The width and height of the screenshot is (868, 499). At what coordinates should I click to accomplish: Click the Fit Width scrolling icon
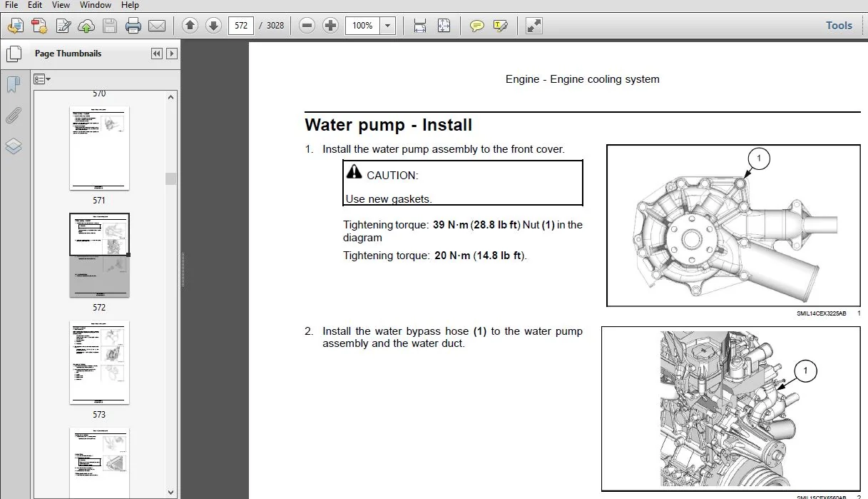point(420,26)
